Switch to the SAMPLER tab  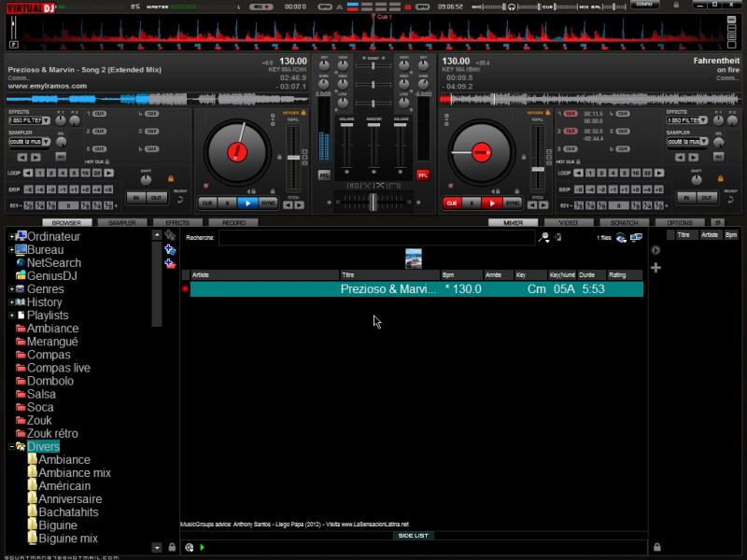click(121, 223)
